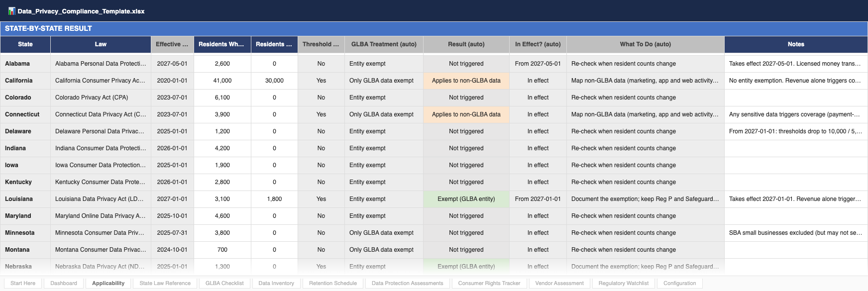Select California's No entity exemption note
Viewport: 868px width, 291px height.
(796, 81)
